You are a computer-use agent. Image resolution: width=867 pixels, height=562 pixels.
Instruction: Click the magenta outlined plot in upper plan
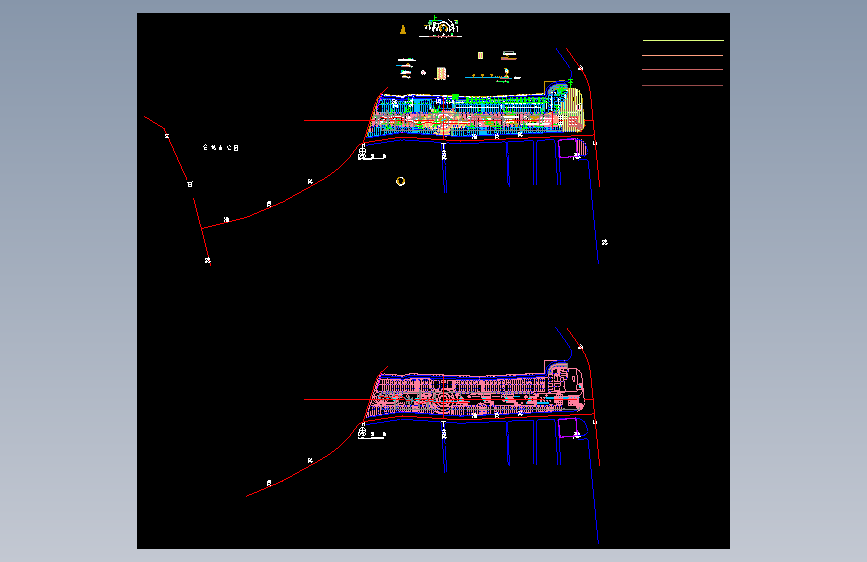[568, 148]
